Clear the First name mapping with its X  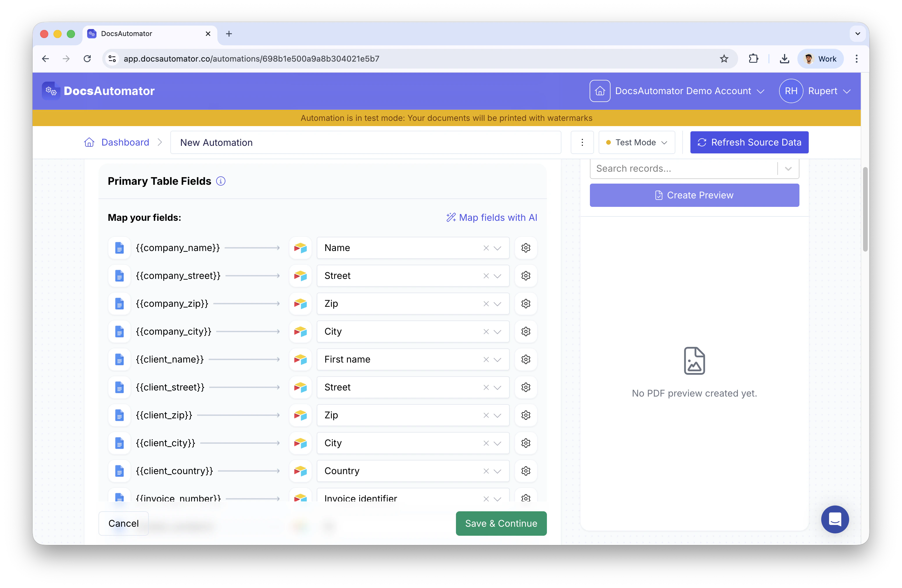(486, 360)
